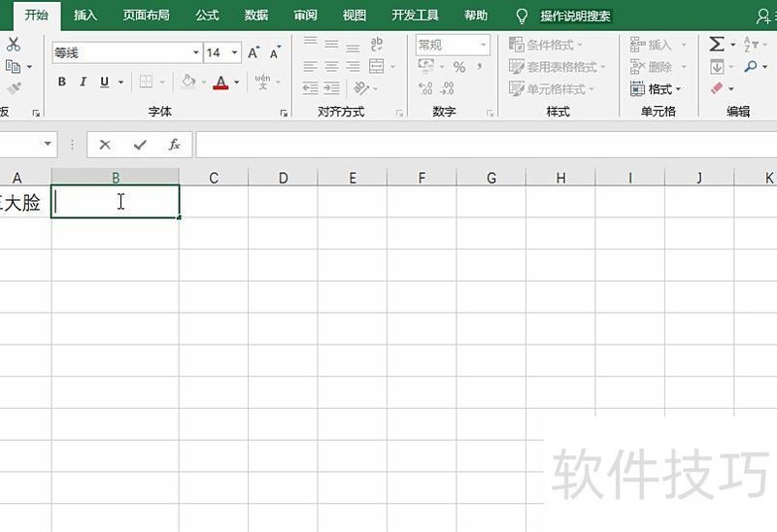Click inside the formula bar
The height and width of the screenshot is (532, 777).
487,145
